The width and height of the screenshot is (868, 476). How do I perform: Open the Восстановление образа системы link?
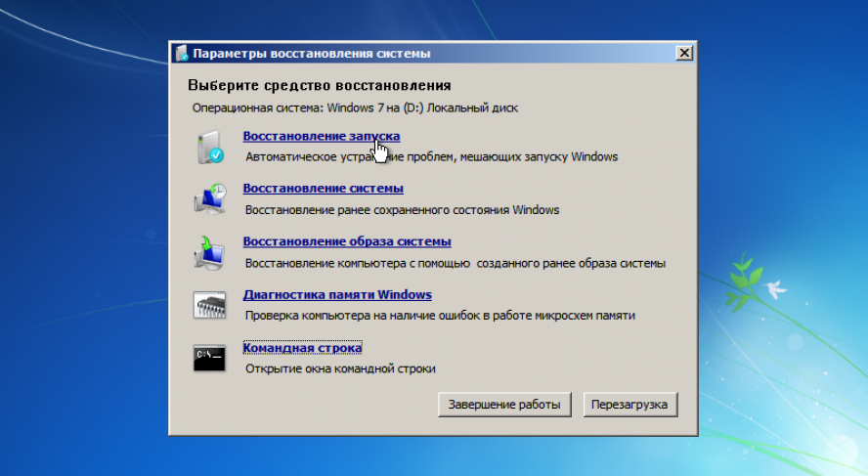tap(347, 241)
